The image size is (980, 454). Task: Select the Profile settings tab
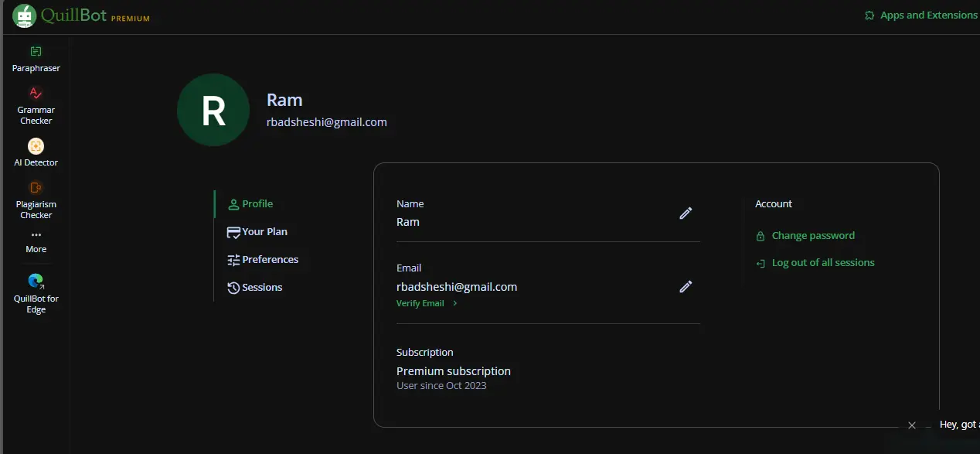250,204
